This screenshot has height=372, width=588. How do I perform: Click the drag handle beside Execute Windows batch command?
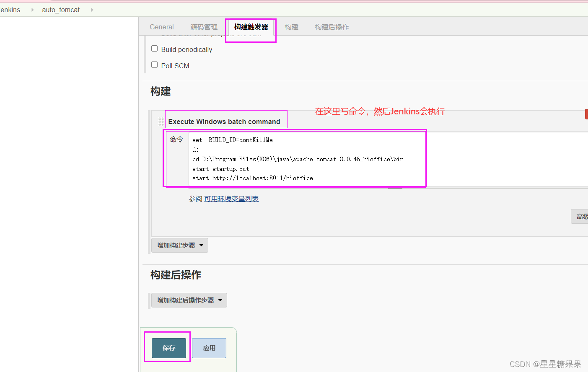(x=161, y=121)
